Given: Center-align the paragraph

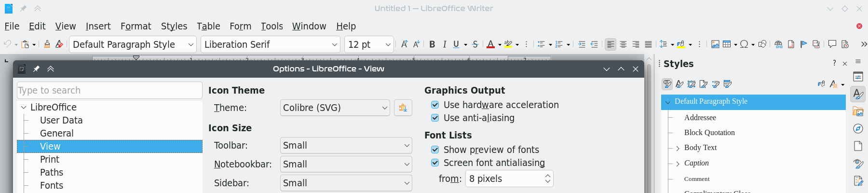Looking at the screenshot, I should 623,44.
